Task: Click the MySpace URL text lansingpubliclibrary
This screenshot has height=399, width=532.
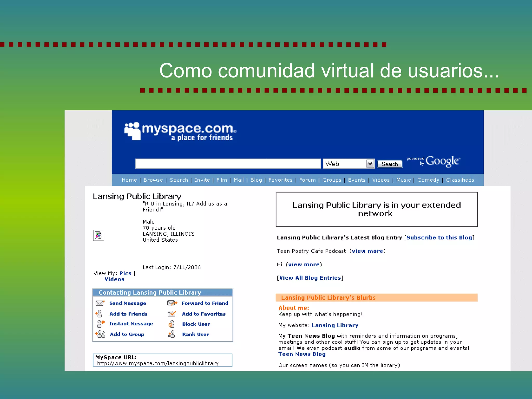Action: click(158, 363)
